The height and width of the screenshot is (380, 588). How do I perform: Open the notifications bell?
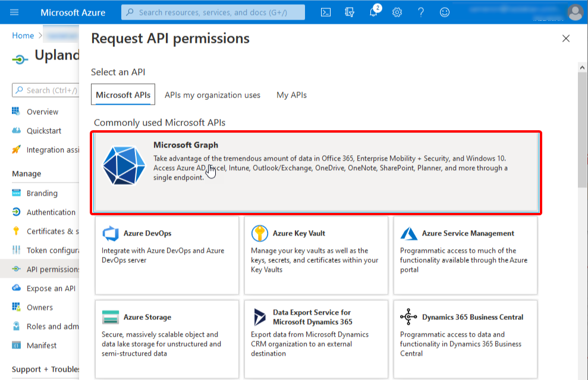[373, 12]
